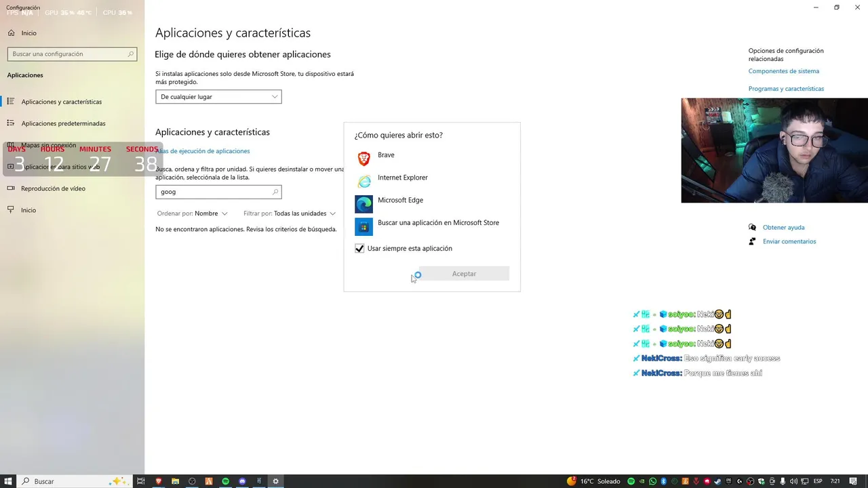Click the Windows Start button
The height and width of the screenshot is (488, 868).
(x=8, y=481)
